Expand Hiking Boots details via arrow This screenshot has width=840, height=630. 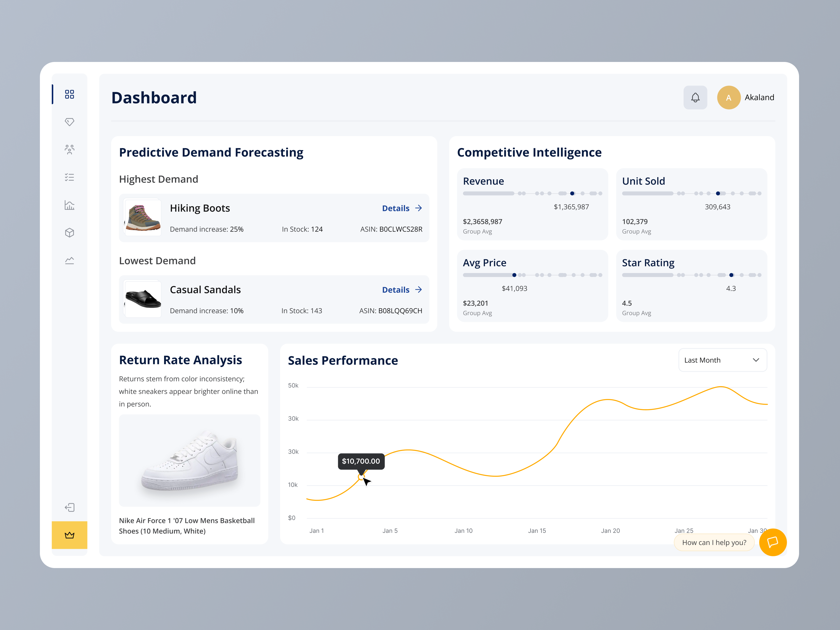(x=418, y=208)
